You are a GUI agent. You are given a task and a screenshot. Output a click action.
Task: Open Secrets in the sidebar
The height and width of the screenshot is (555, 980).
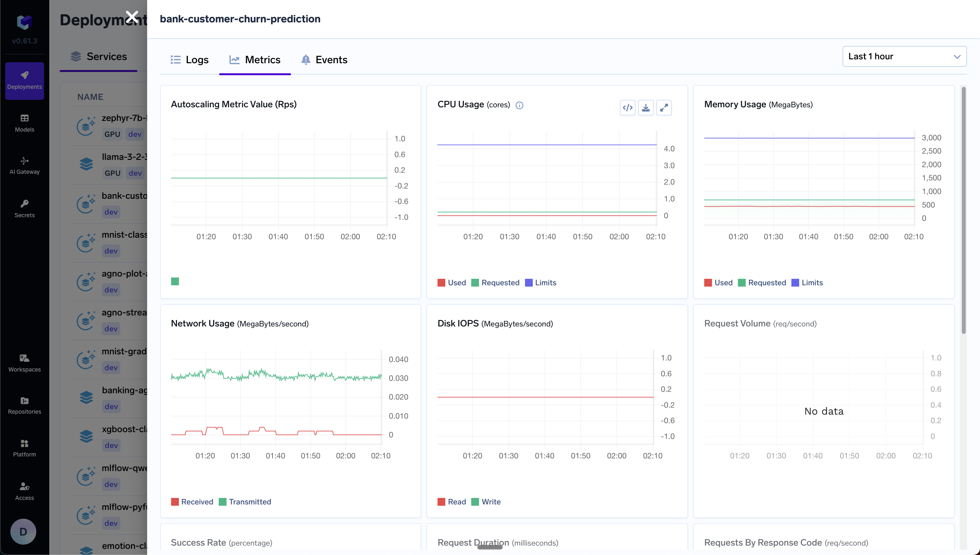(24, 209)
